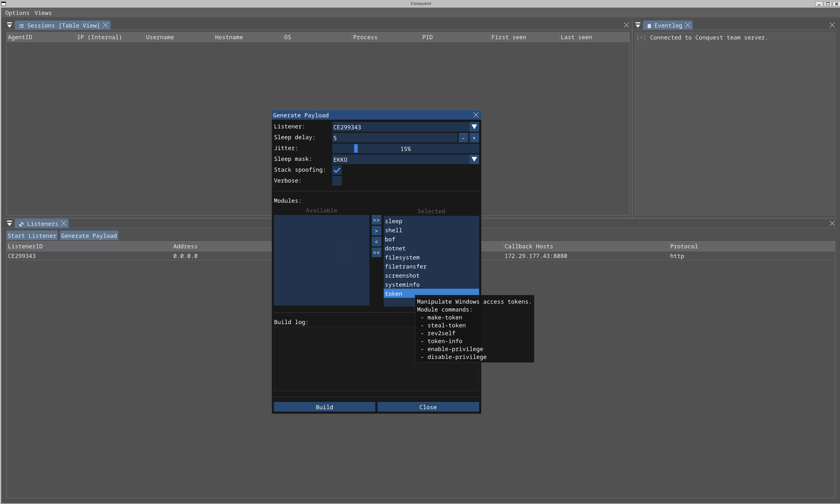Screen dimensions: 840x504
Task: Select the screenshot module in Selected list
Action: coord(402,276)
